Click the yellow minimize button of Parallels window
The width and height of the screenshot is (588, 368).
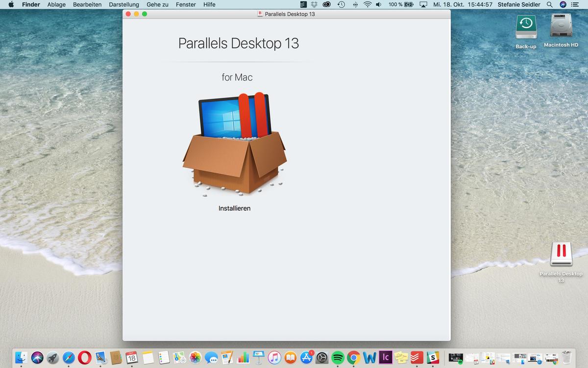click(x=136, y=14)
